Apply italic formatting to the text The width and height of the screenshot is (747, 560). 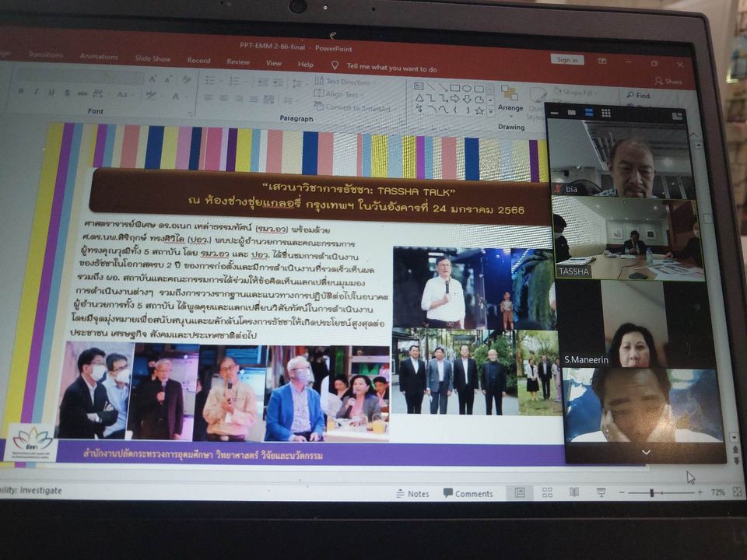pyautogui.click(x=35, y=92)
